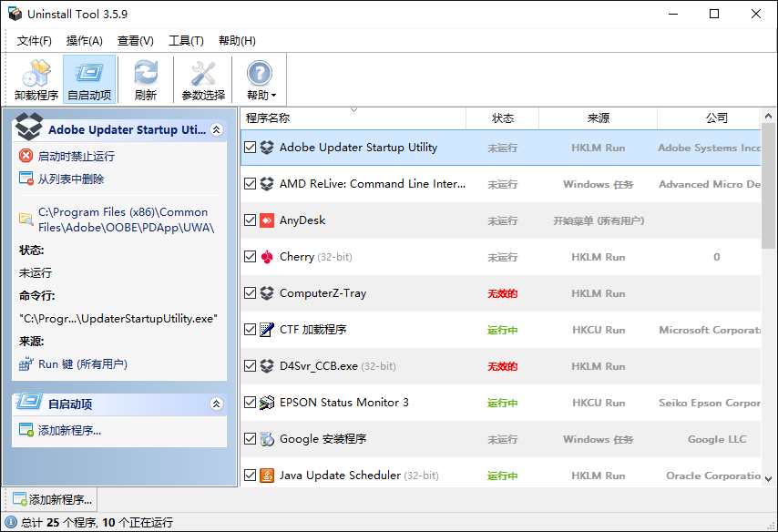Open the C:\Program Files (x86)\Common path link
Viewport: 778px width, 532px height.
(x=127, y=220)
